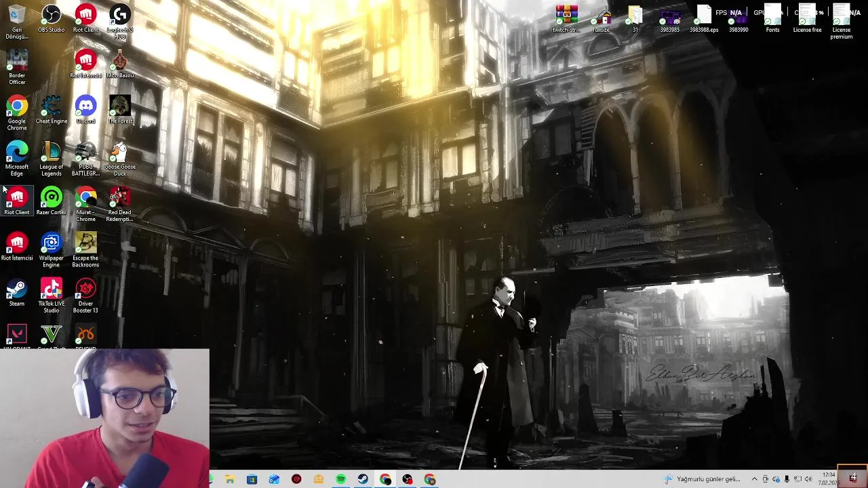Open Logitech G HUB desktop shortcut
Image resolution: width=868 pixels, height=488 pixels.
[x=120, y=20]
